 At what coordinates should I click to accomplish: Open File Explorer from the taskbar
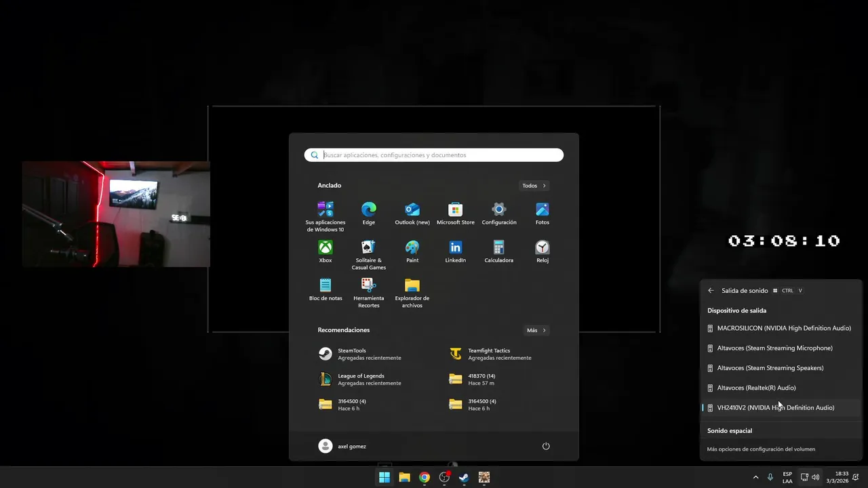(404, 477)
